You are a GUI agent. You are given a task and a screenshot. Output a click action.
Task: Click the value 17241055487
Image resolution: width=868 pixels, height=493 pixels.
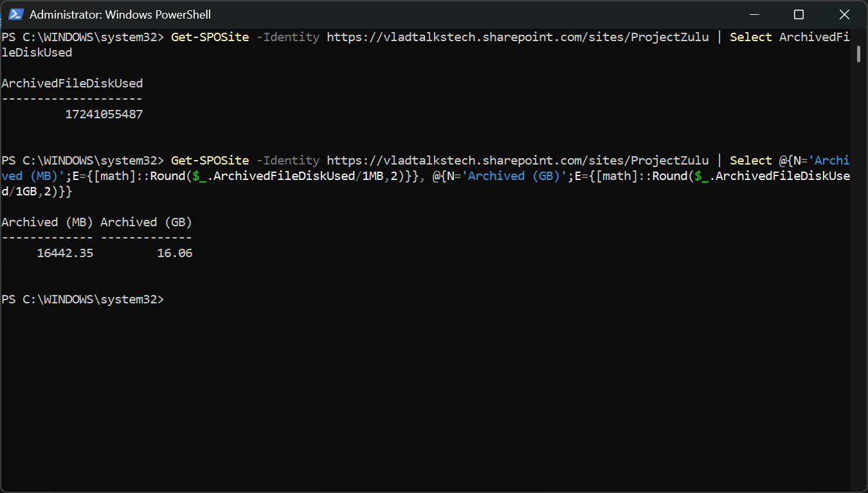pos(104,114)
